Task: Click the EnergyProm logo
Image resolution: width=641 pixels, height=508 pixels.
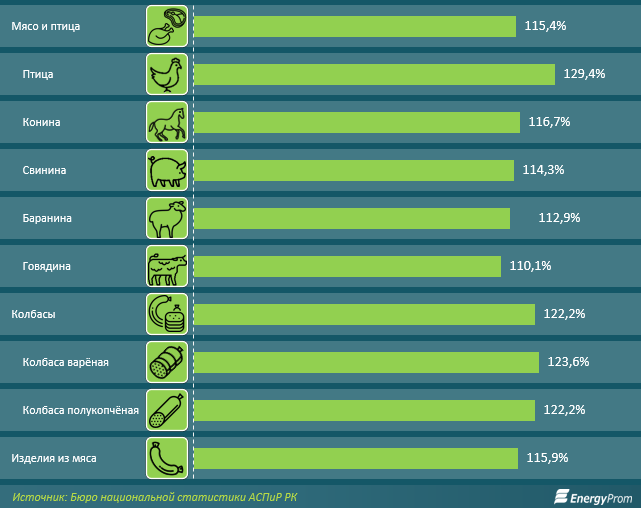Action: tap(590, 495)
